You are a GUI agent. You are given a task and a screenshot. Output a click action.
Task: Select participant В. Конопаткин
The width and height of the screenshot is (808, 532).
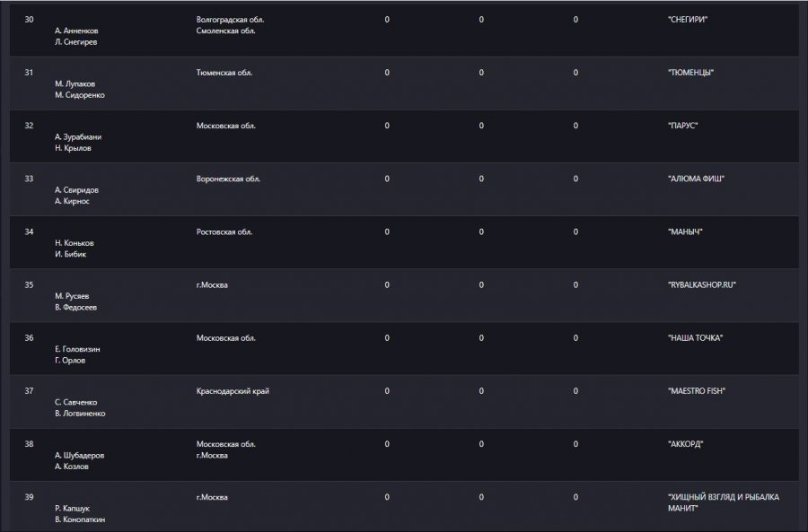pyautogui.click(x=80, y=519)
